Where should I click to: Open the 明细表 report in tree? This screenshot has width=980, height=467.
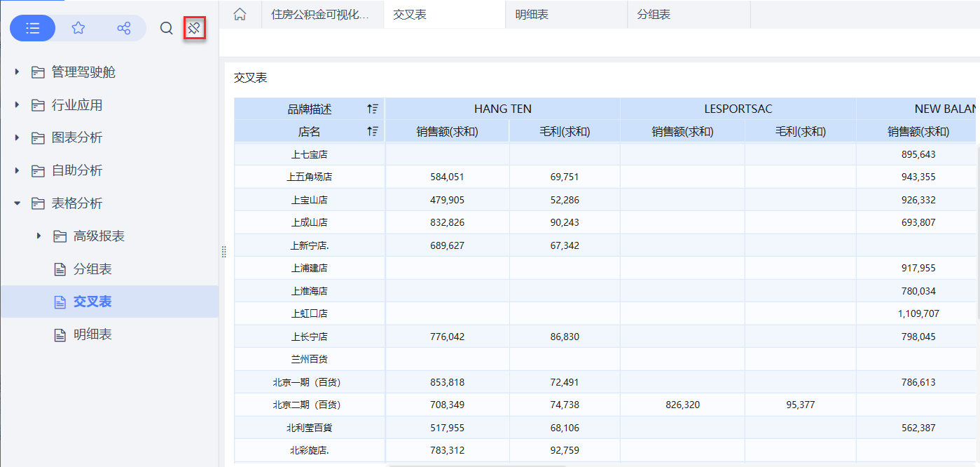[x=92, y=334]
